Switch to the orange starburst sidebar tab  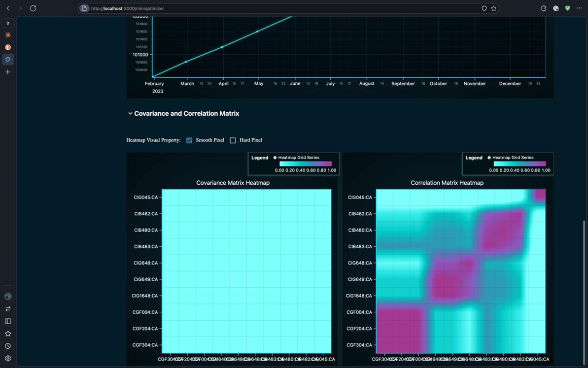tap(8, 35)
